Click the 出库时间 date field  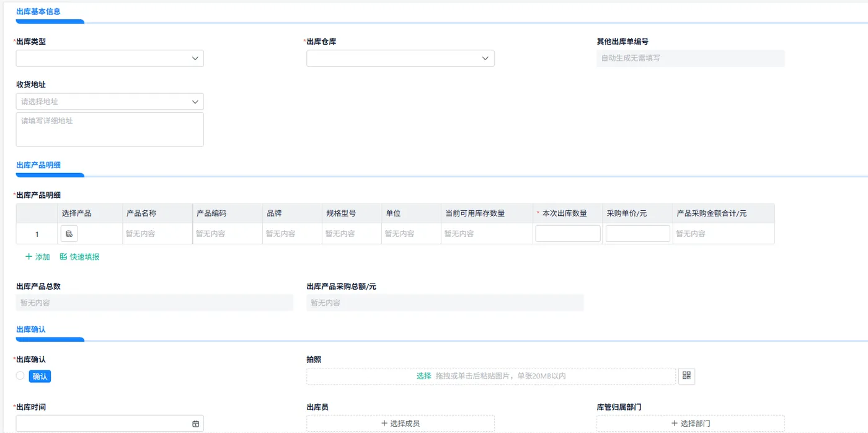110,424
